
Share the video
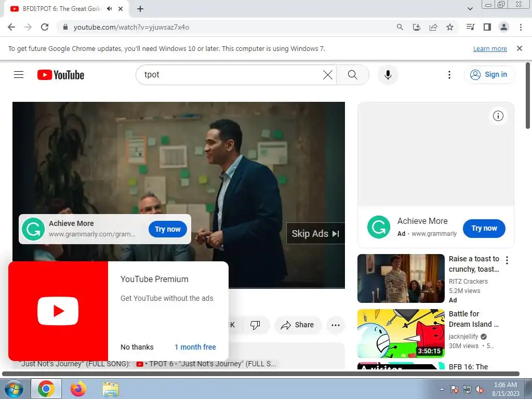click(x=298, y=325)
